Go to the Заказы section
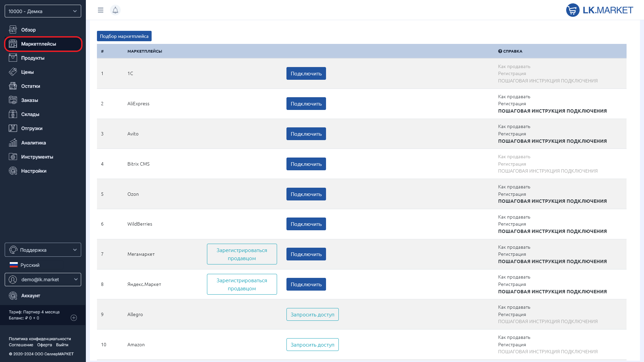644x362 pixels. pyautogui.click(x=30, y=100)
